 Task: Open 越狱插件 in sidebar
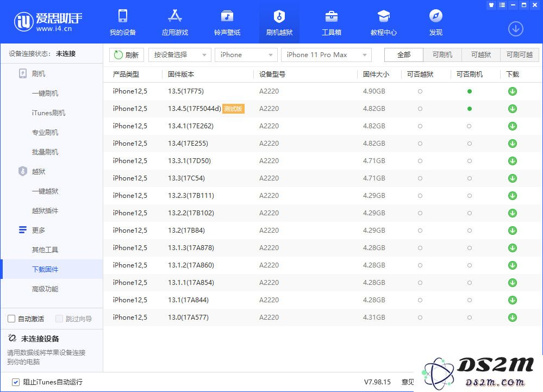[45, 210]
